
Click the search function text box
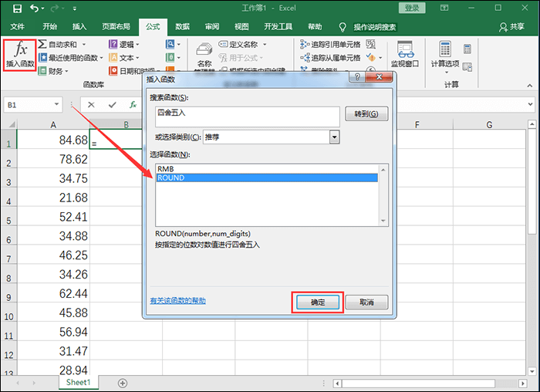tap(248, 117)
